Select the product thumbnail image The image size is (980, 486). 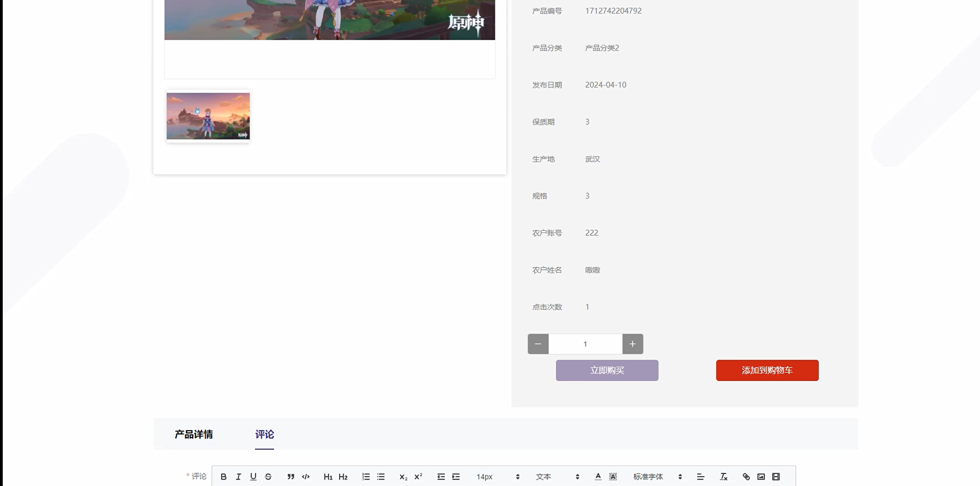coord(208,116)
